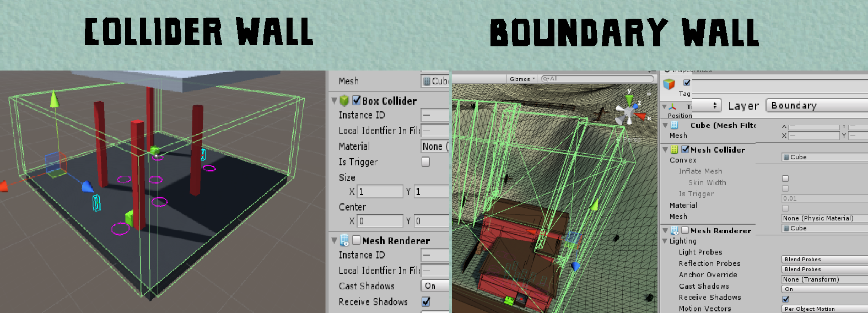Image resolution: width=868 pixels, height=313 pixels.
Task: Click the None (Physic Material) field
Action: click(x=824, y=218)
